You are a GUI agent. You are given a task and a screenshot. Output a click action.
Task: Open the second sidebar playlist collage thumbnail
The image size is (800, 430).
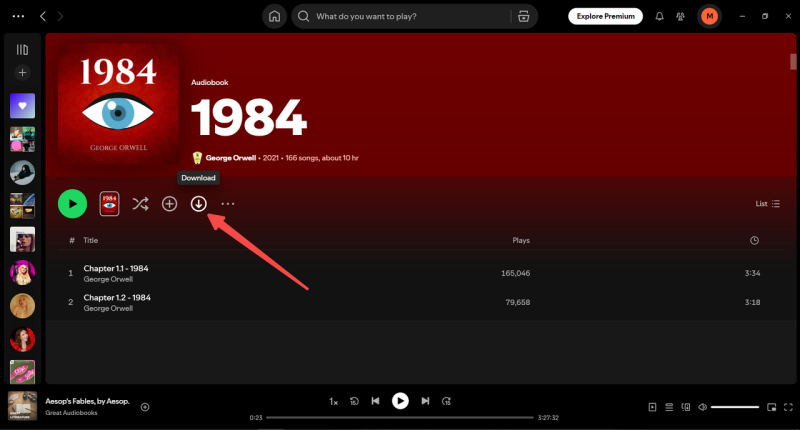coord(22,139)
